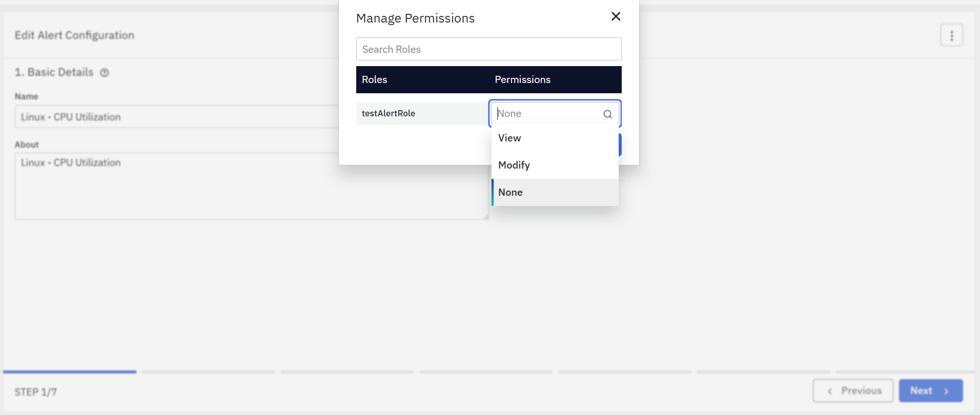The height and width of the screenshot is (415, 980).
Task: Click the Roles column header
Action: [x=375, y=80]
